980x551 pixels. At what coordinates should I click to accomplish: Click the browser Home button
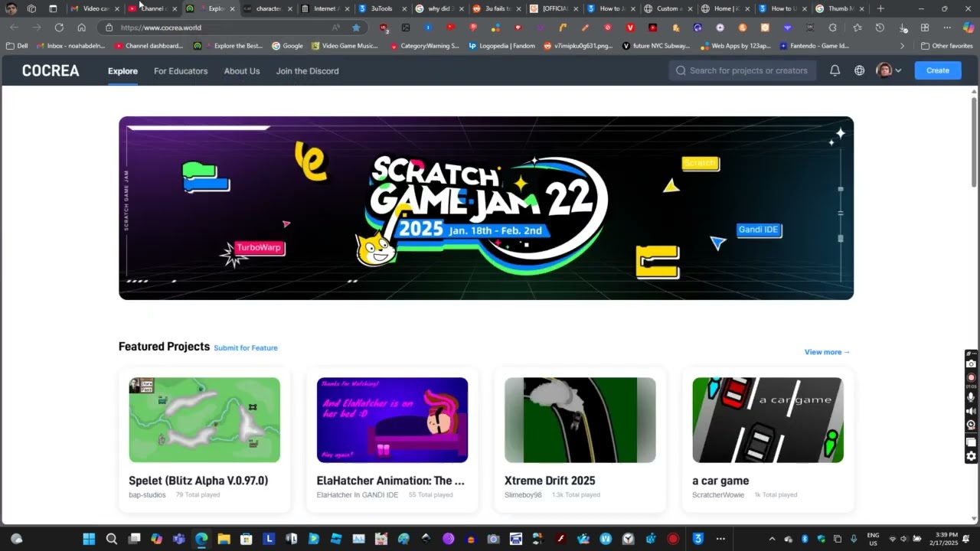point(81,28)
